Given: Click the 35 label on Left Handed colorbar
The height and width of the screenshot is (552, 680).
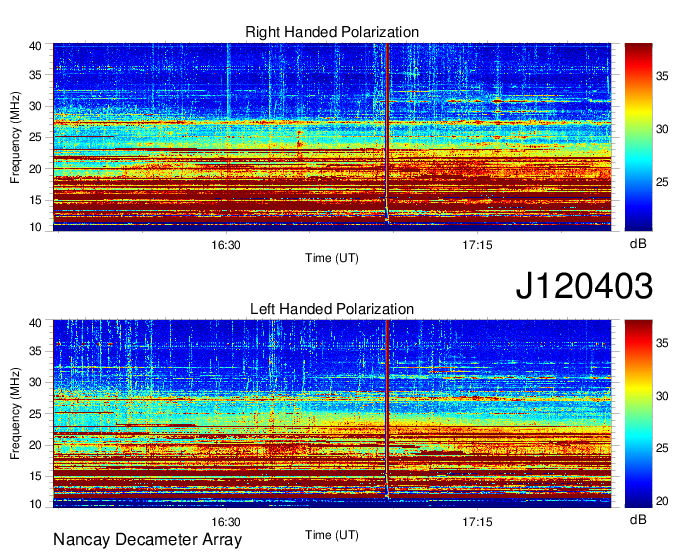Looking at the screenshot, I should point(662,343).
